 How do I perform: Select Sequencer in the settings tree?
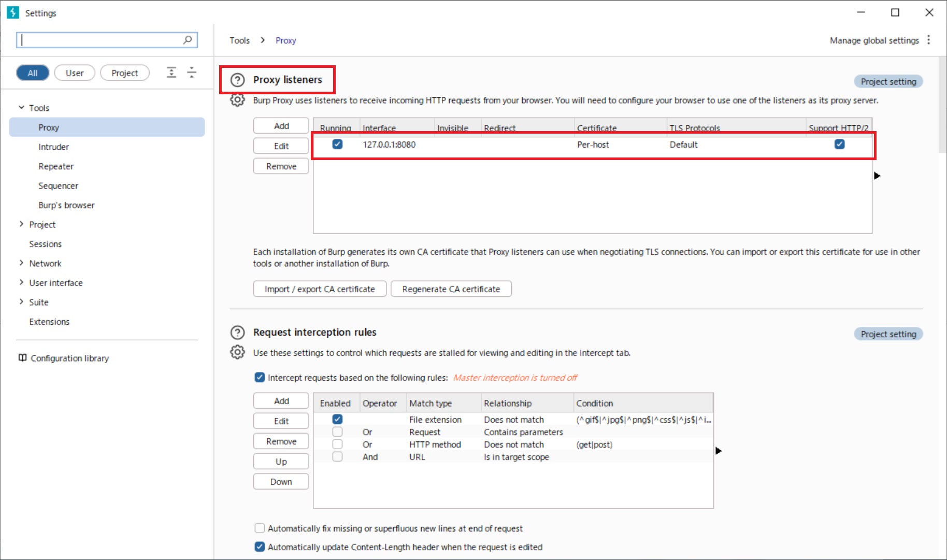pos(58,185)
